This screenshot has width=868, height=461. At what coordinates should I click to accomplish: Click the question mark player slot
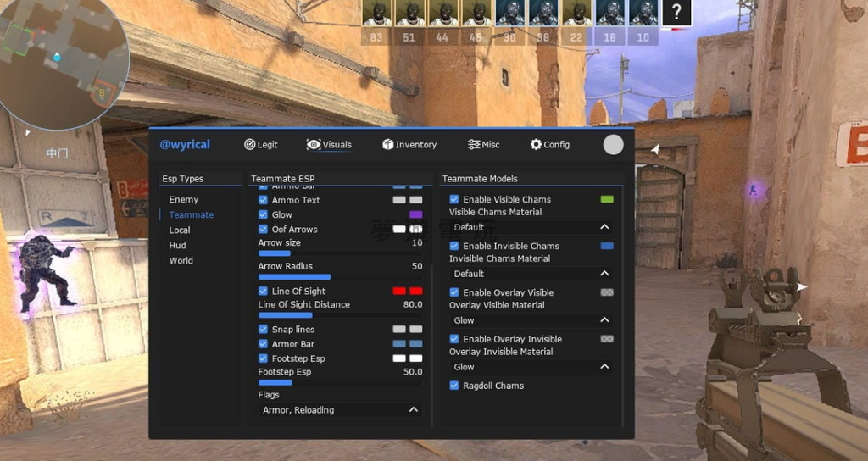[x=677, y=13]
